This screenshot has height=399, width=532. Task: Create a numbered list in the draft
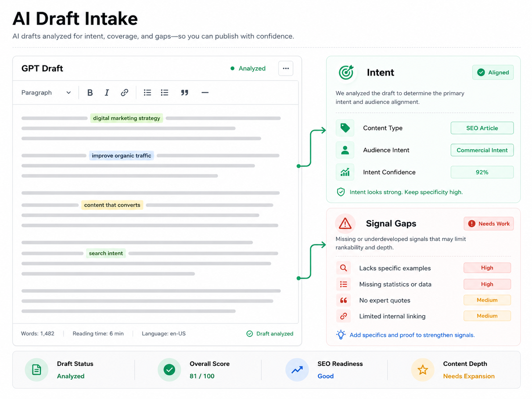pos(165,93)
